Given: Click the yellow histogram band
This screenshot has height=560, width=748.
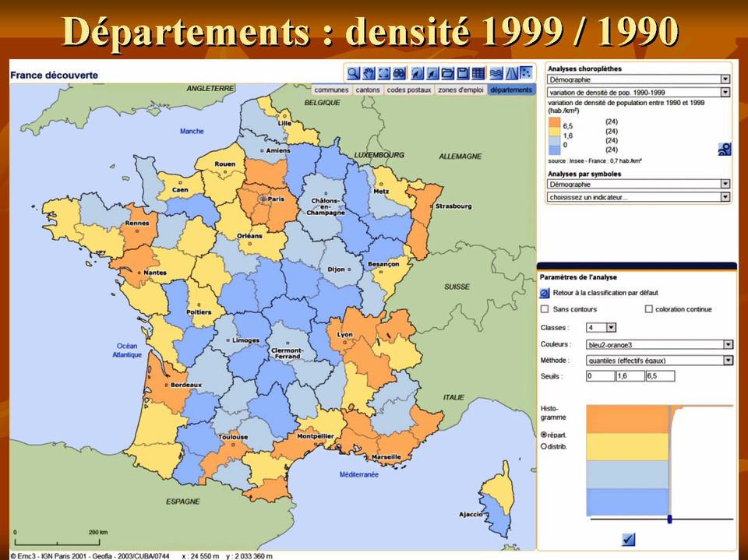Looking at the screenshot, I should pos(627,447).
